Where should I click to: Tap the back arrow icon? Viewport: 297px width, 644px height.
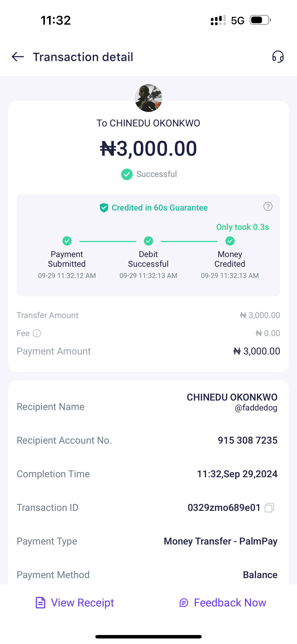(x=18, y=57)
